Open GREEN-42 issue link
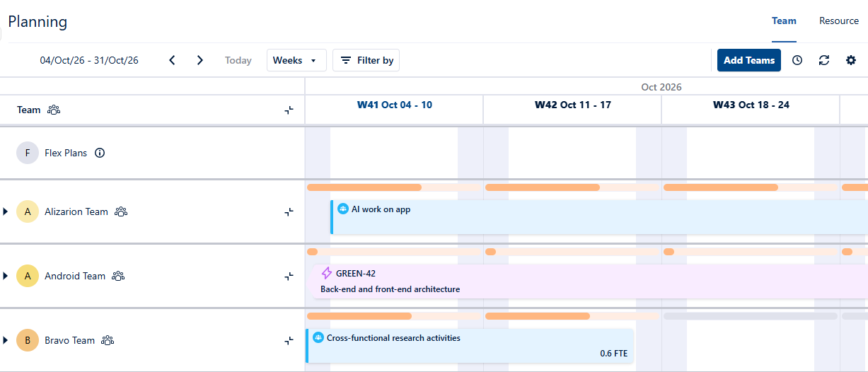 click(x=356, y=274)
